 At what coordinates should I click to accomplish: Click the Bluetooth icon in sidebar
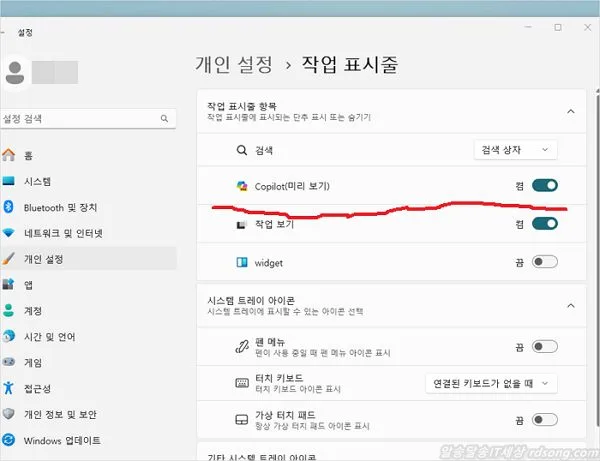tap(9, 207)
